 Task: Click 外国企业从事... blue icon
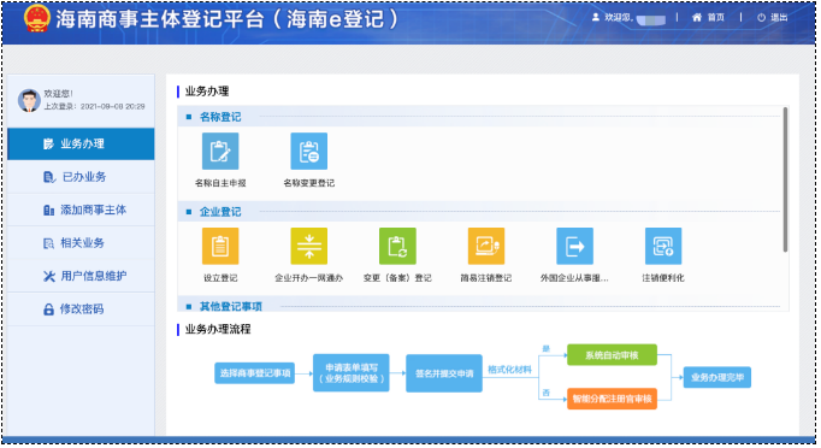574,246
